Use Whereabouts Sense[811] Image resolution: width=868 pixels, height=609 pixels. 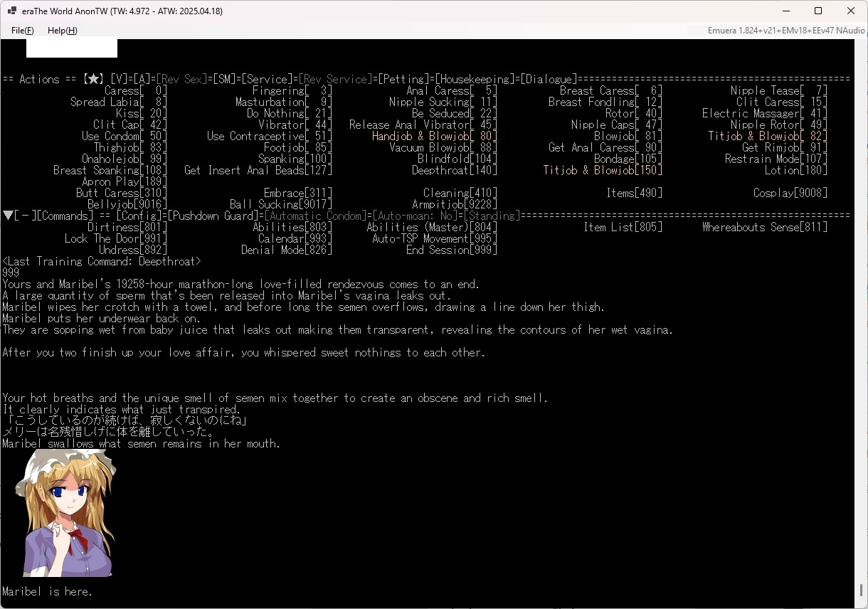click(x=765, y=227)
